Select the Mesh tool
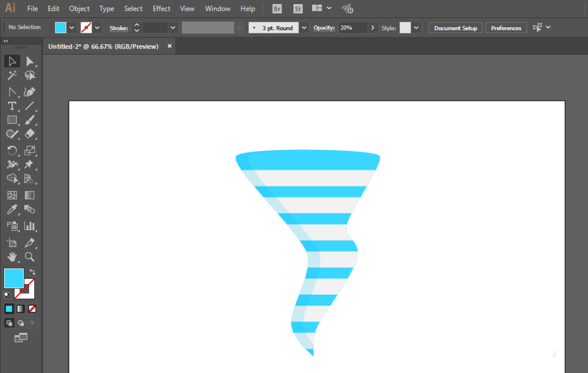 (x=12, y=195)
